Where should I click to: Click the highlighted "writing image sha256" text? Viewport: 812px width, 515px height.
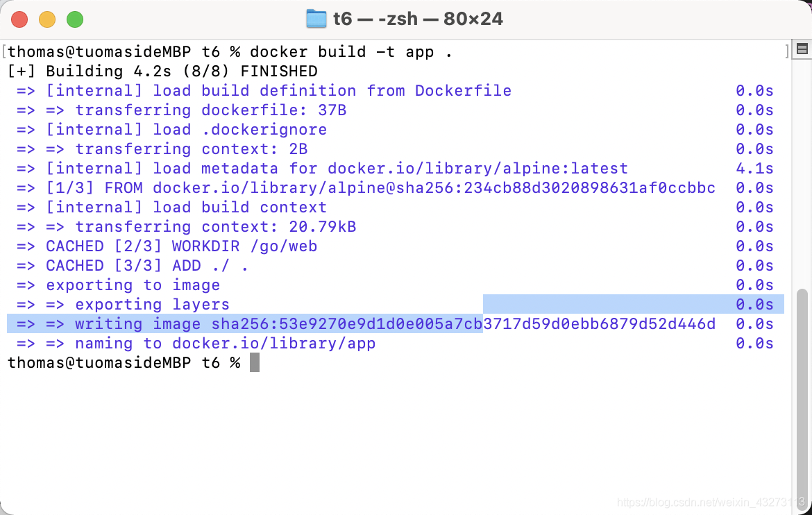(x=278, y=324)
